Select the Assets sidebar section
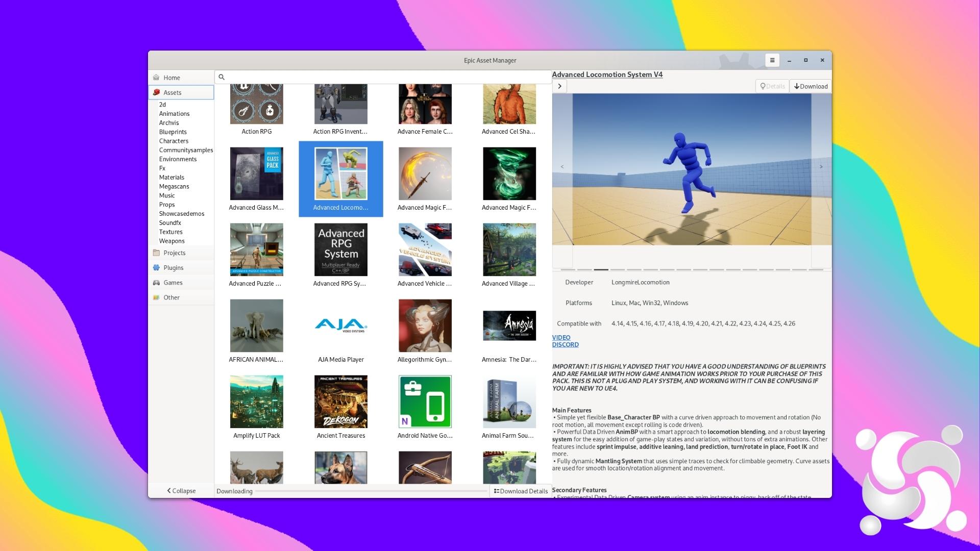The image size is (980, 551). 181,92
